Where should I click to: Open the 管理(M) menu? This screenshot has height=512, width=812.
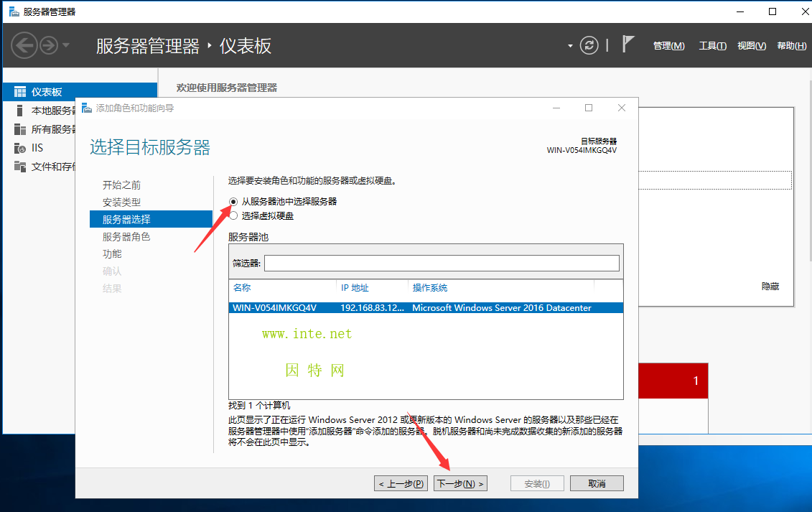pyautogui.click(x=668, y=46)
